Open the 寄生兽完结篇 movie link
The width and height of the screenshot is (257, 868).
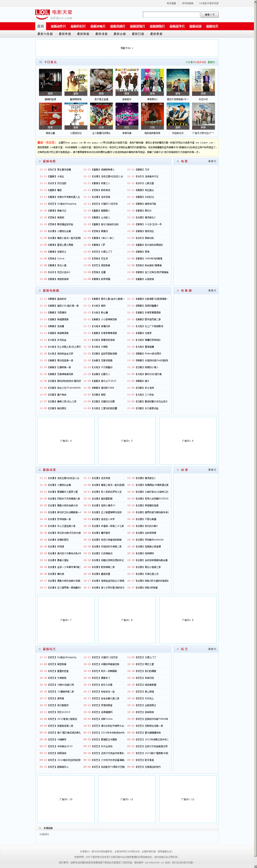(x=64, y=170)
